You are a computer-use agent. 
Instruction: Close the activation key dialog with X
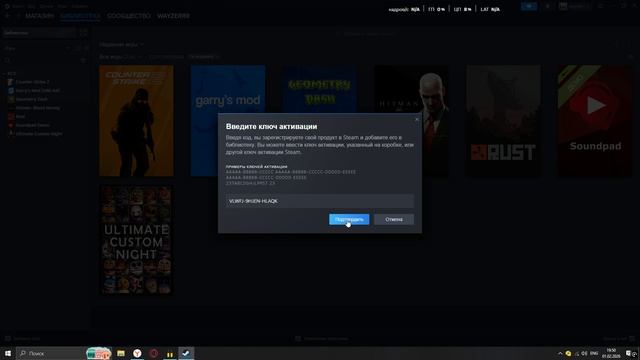[x=416, y=119]
